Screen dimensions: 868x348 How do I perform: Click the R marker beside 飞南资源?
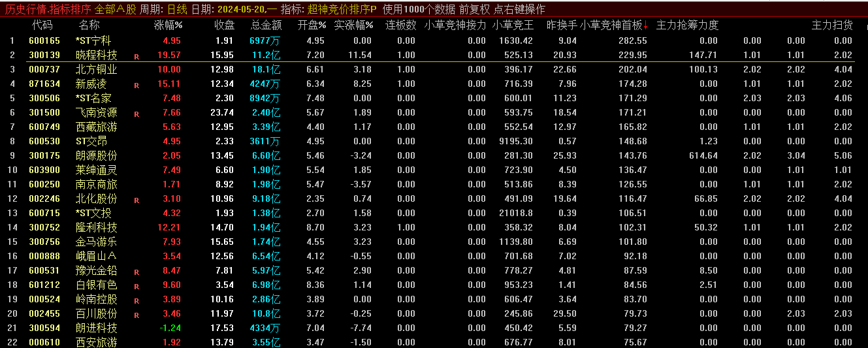tap(137, 114)
